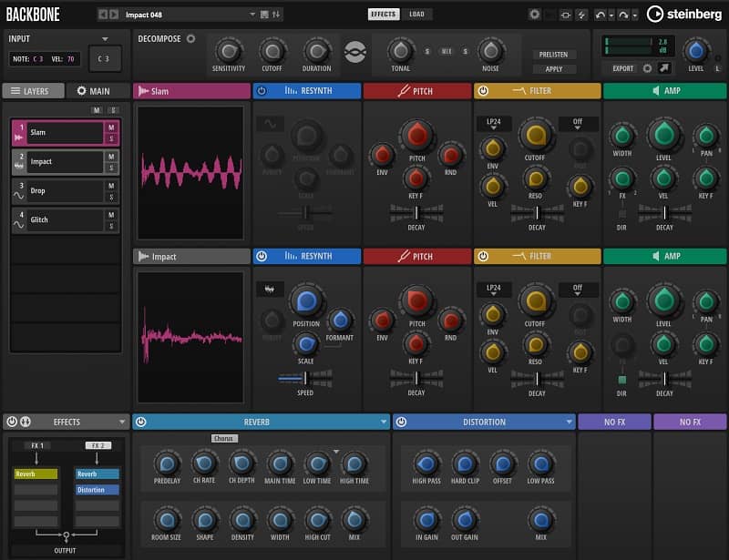This screenshot has height=560, width=729.
Task: Open the Distortion effect selector dropdown
Action: (x=569, y=422)
